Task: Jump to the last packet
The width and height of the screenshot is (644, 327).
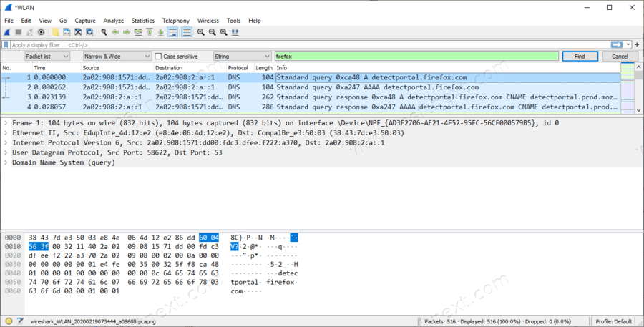Action: click(x=161, y=32)
